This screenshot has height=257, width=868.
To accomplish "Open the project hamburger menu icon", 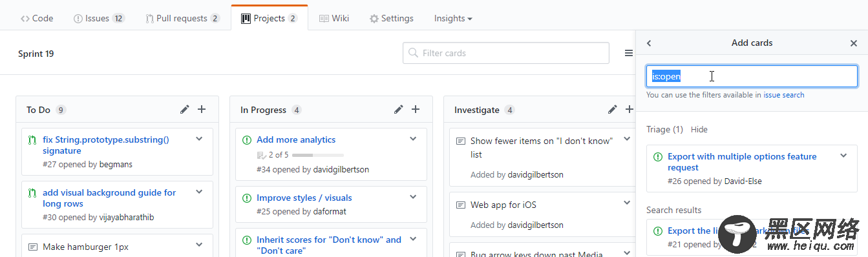I will (628, 53).
